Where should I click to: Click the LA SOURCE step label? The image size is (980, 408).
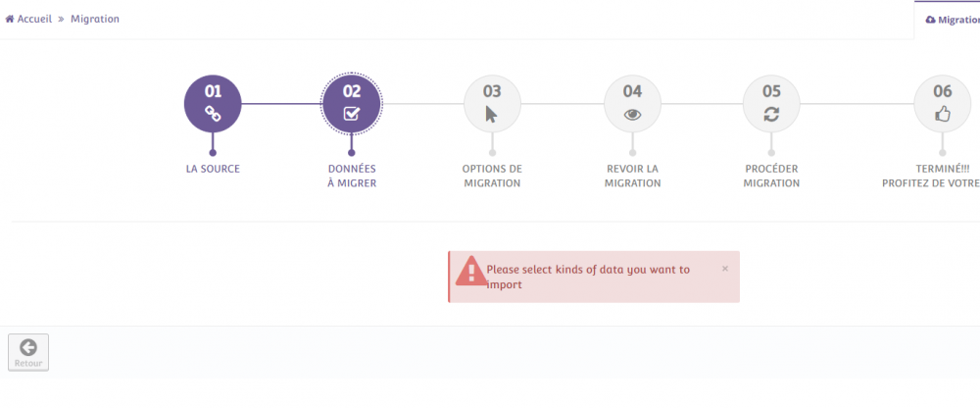(213, 169)
